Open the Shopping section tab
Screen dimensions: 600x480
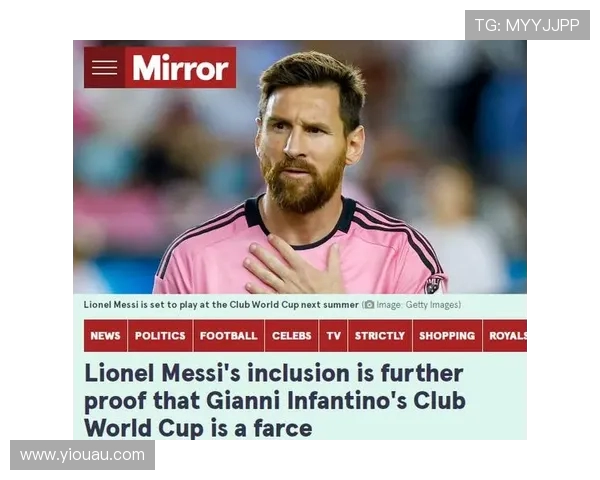tap(447, 336)
